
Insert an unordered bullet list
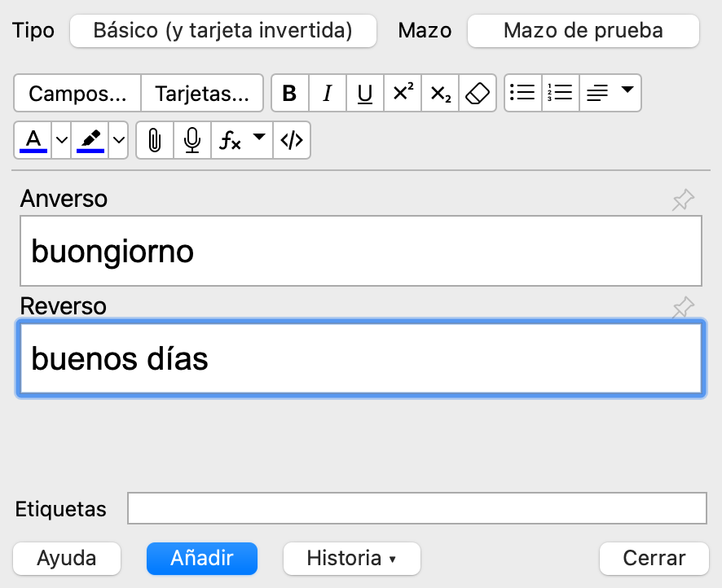point(523,93)
